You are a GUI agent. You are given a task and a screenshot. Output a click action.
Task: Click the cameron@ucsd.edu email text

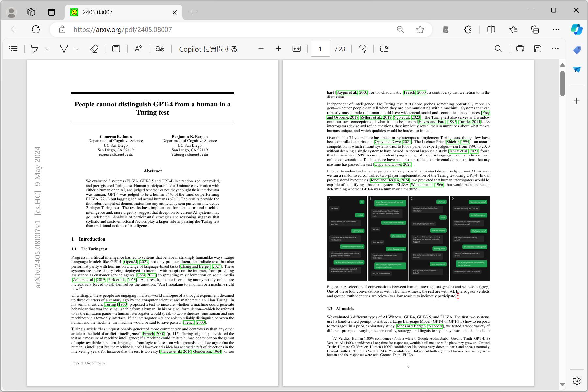pyautogui.click(x=116, y=155)
